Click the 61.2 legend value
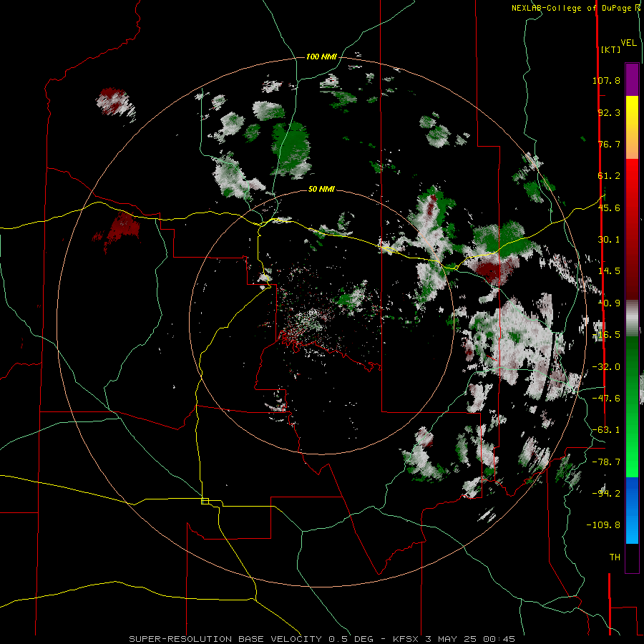Image resolution: width=644 pixels, height=644 pixels. [x=609, y=176]
